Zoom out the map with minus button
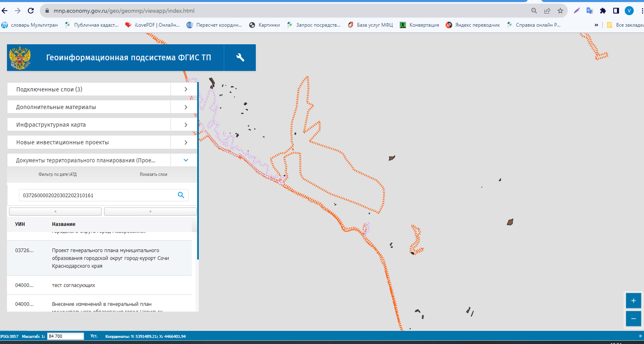 (x=633, y=319)
